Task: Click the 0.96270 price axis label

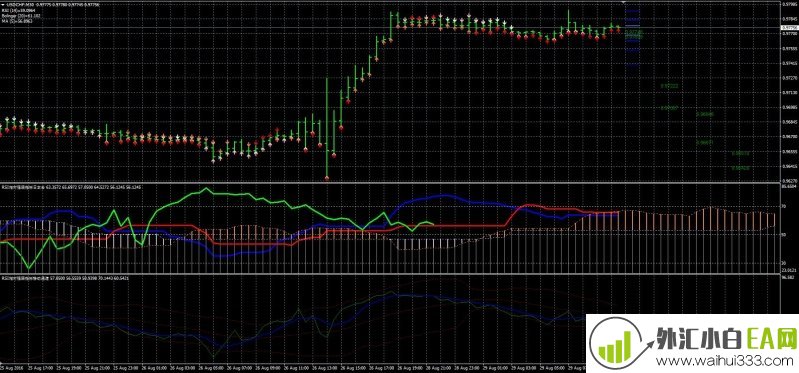Action: (x=789, y=180)
